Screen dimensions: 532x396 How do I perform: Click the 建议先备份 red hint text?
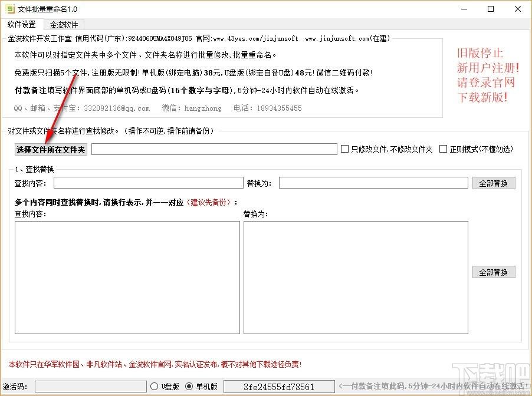click(208, 202)
